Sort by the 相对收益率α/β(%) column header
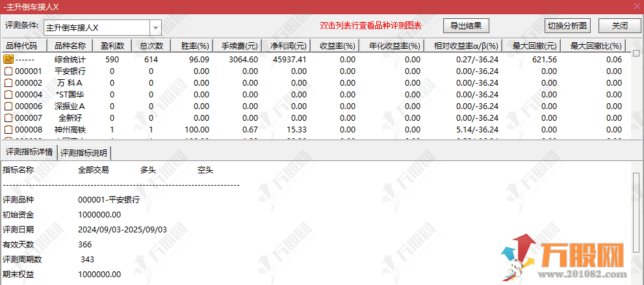The height and width of the screenshot is (285, 644). coord(463,45)
